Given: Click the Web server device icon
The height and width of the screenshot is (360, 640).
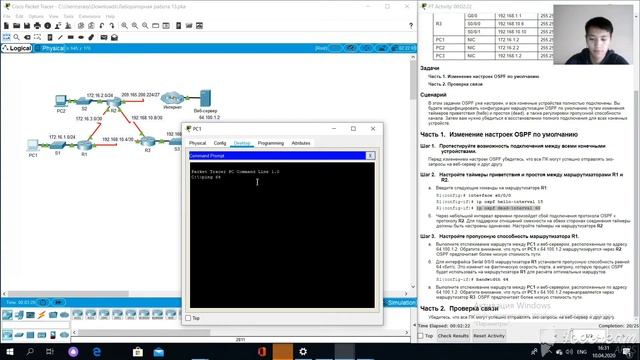Looking at the screenshot, I should [205, 98].
